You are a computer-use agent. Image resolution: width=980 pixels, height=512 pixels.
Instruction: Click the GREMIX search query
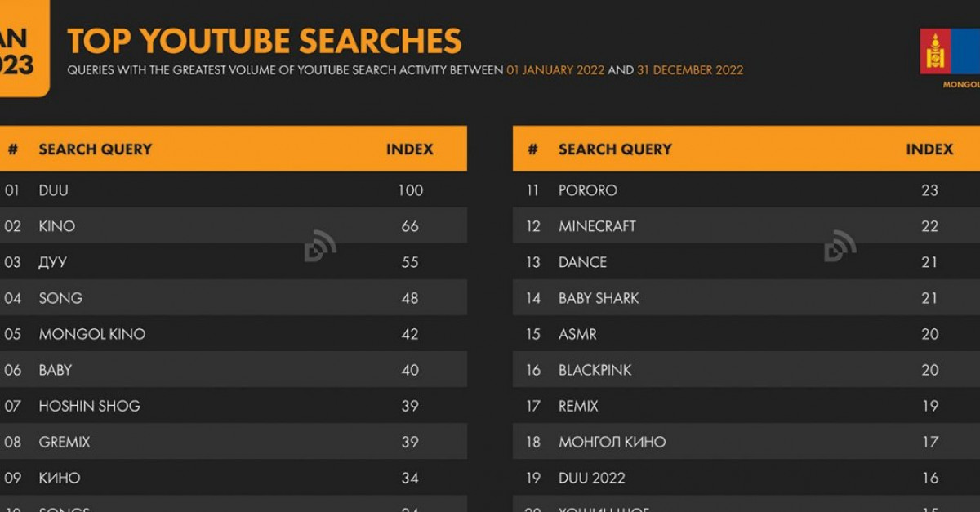click(65, 442)
